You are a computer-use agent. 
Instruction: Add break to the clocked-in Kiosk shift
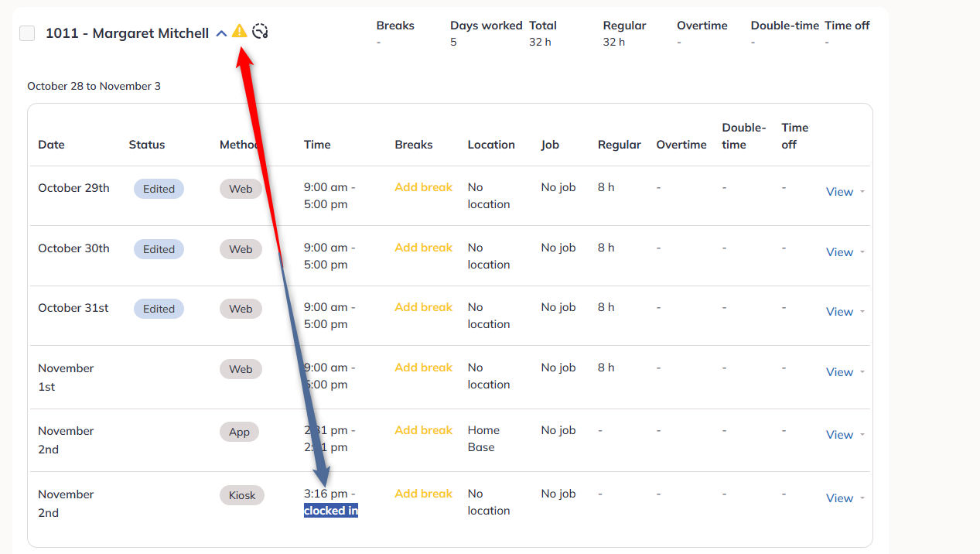pos(423,494)
